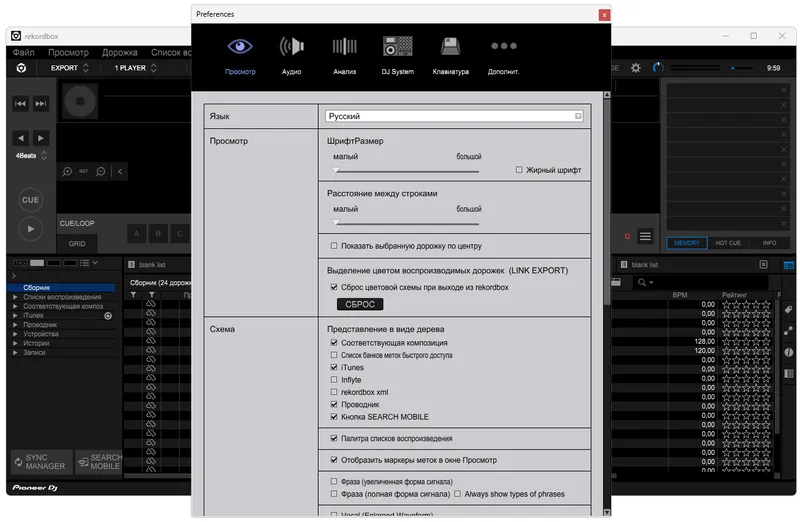Image resolution: width=800 pixels, height=522 pixels.
Task: Open the Клавиатура preferences tab
Action: point(451,56)
